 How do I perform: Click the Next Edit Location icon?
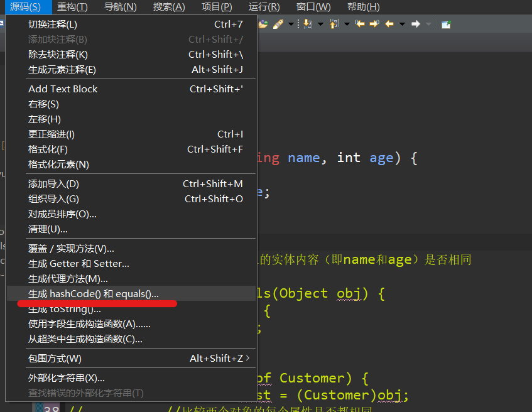374,23
